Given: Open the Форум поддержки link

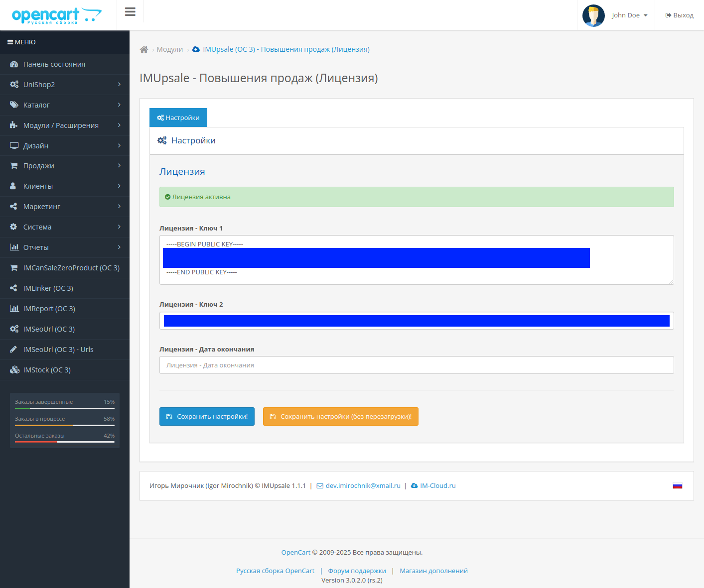Looking at the screenshot, I should [357, 571].
